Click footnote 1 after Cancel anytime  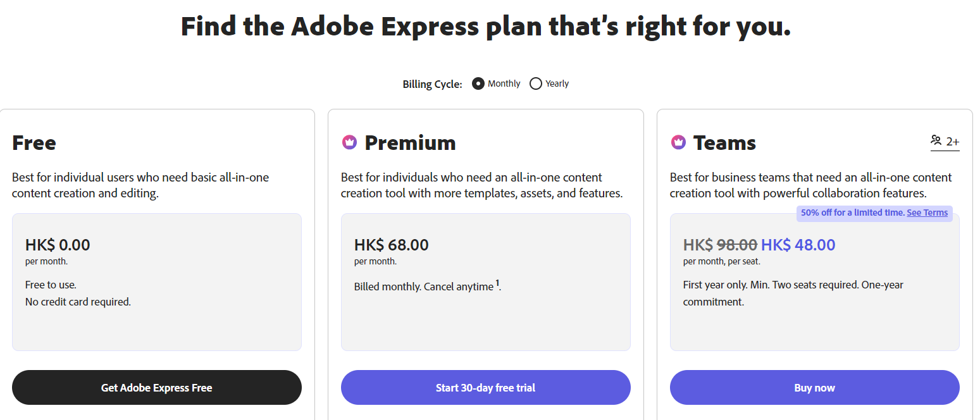497,283
